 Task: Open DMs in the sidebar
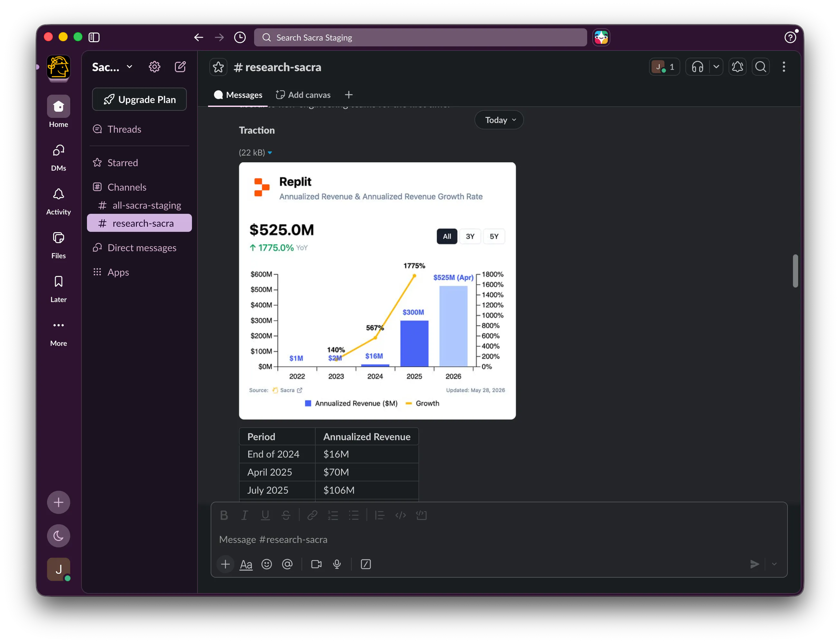[x=58, y=157]
